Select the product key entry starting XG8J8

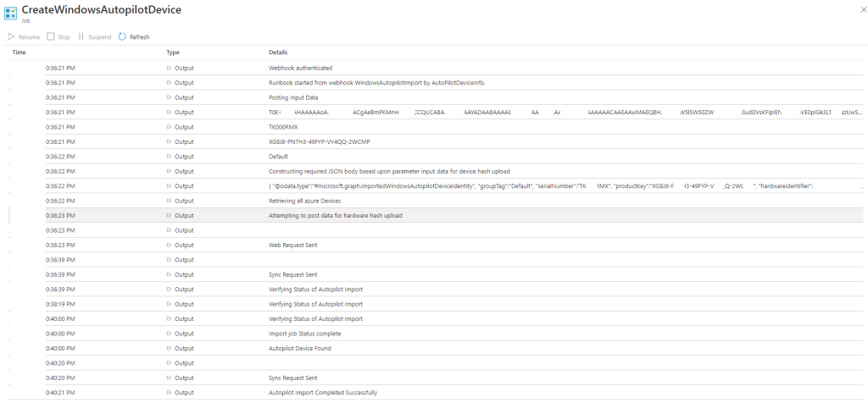point(435,141)
